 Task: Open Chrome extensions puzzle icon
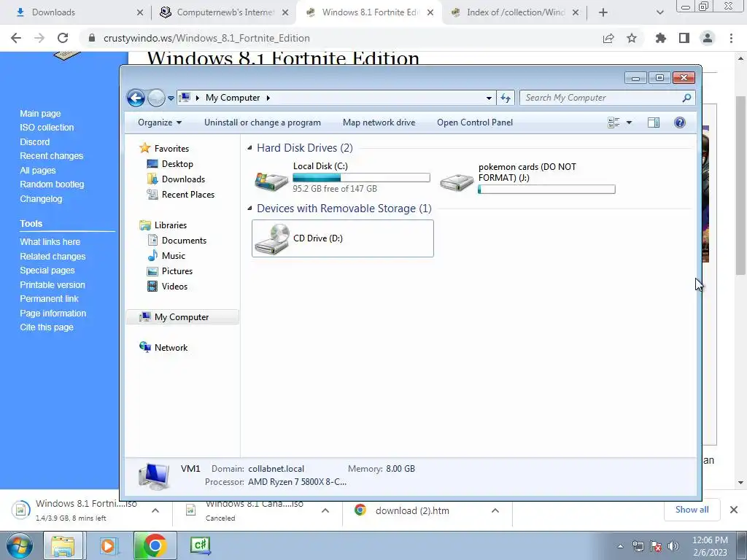click(660, 38)
